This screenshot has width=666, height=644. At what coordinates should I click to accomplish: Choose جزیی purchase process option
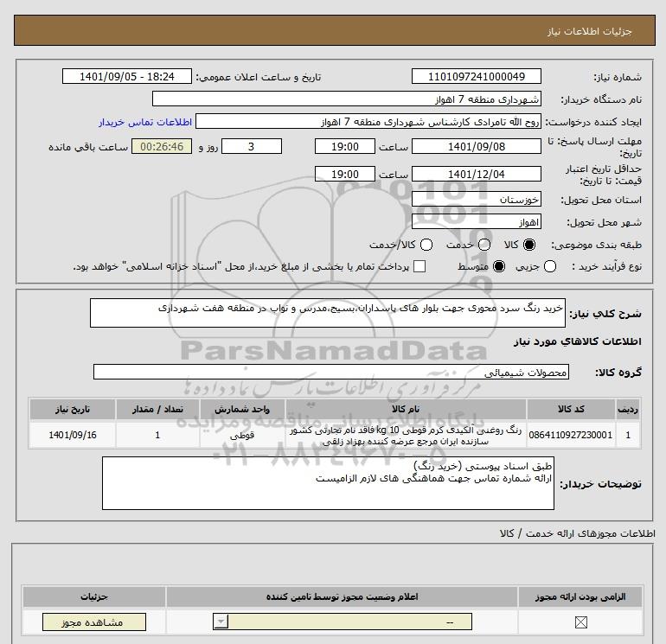550,266
